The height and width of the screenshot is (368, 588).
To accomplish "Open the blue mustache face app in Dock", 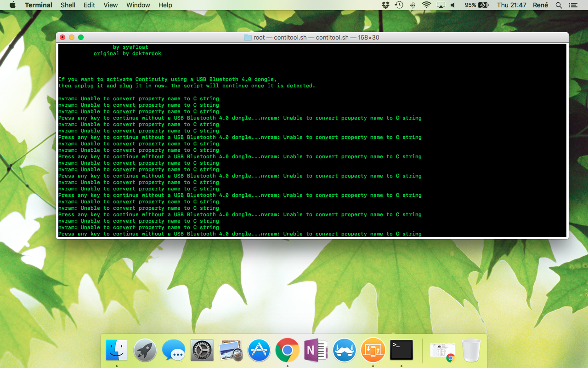I will tap(345, 351).
